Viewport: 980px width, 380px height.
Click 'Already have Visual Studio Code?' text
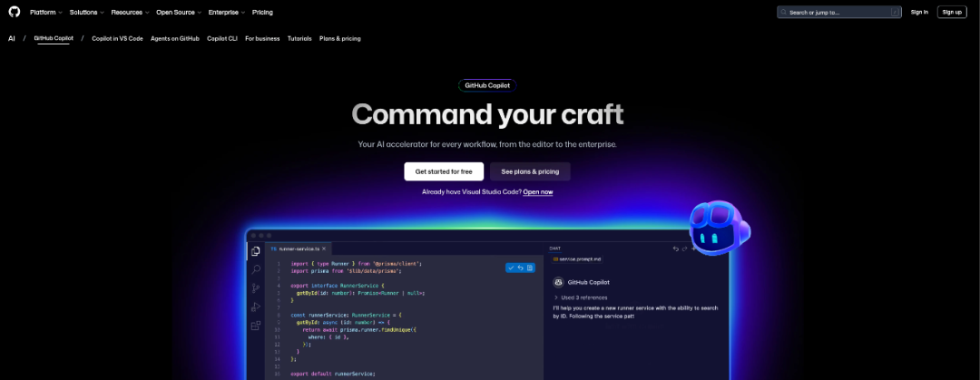point(471,192)
